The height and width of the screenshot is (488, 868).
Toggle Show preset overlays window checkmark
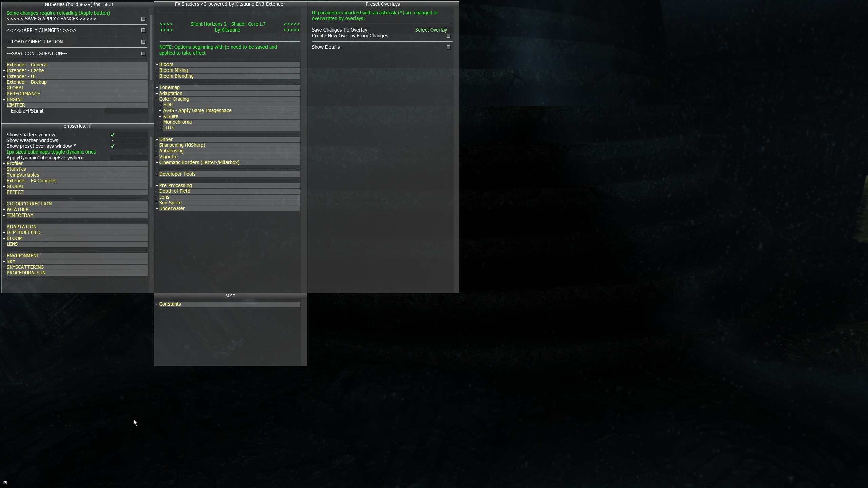[x=112, y=146]
